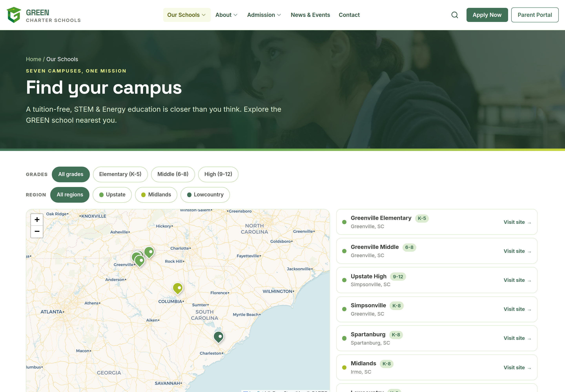
Task: Filter by Upstate region
Action: (112, 195)
